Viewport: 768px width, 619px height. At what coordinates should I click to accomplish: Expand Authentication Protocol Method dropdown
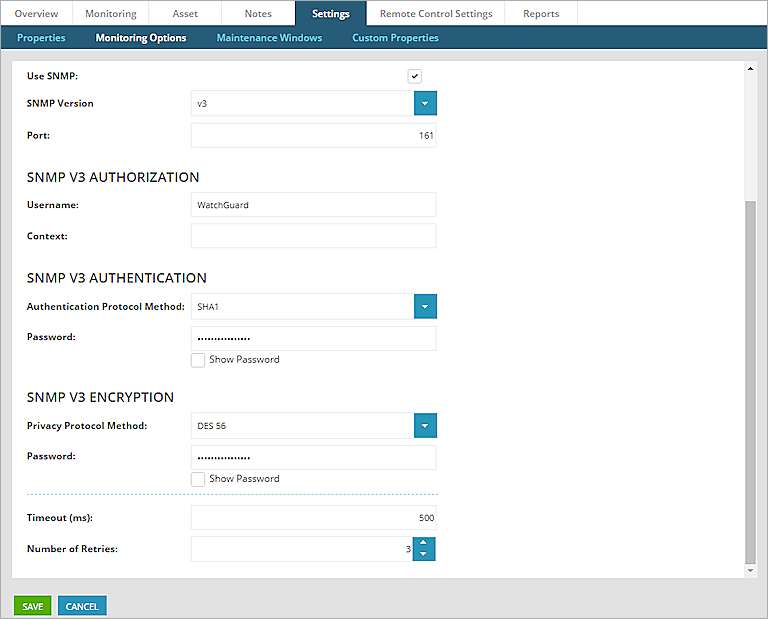pyautogui.click(x=425, y=306)
